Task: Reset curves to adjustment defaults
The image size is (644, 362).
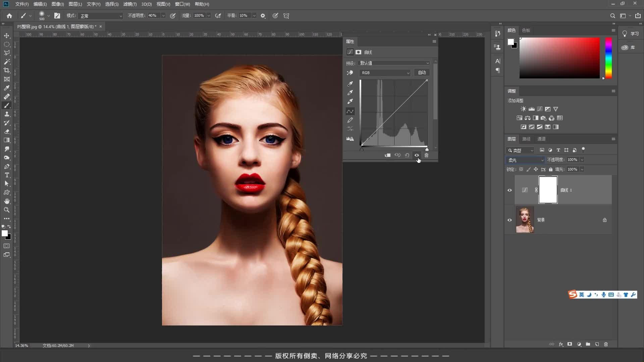Action: (x=407, y=155)
